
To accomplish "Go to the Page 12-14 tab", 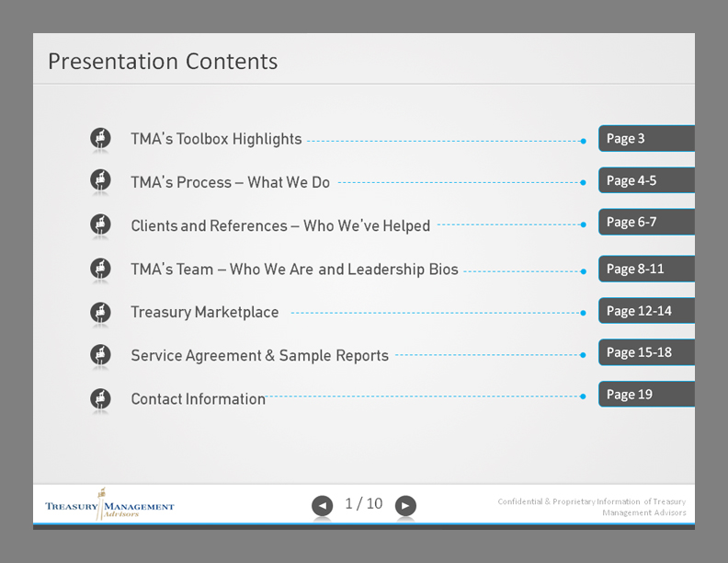I will click(x=647, y=311).
